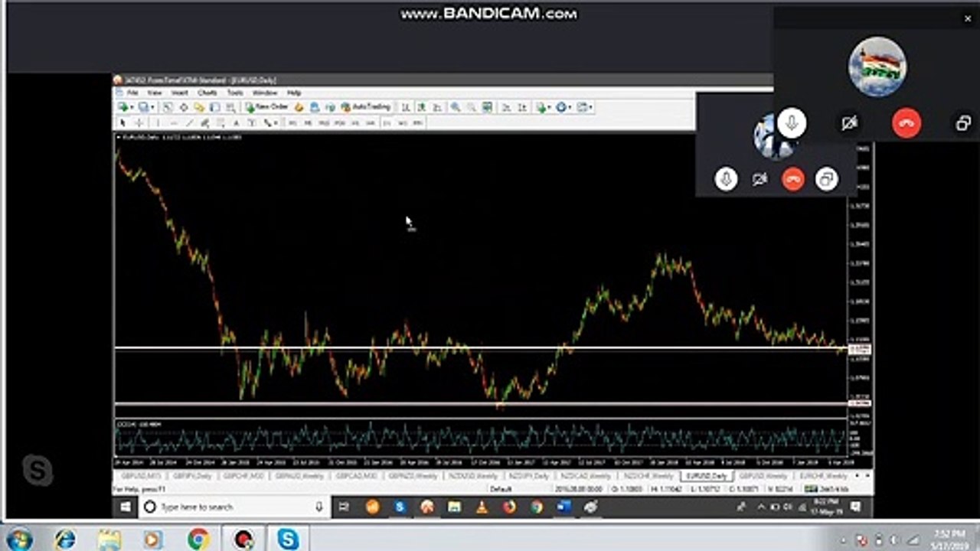Expand the Indicators dropdown arrow
Viewport: 980px width, 551px height.
[x=549, y=107]
